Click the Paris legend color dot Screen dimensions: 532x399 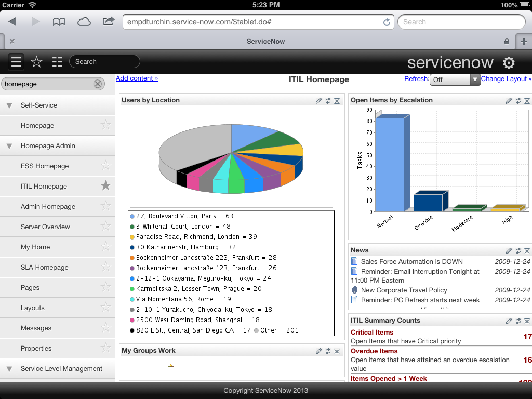(x=132, y=216)
